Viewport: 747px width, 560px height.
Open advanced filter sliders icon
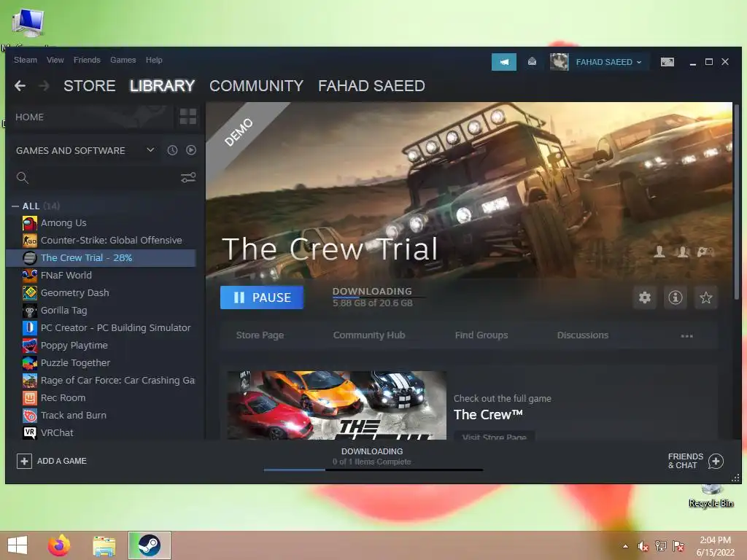click(x=188, y=178)
